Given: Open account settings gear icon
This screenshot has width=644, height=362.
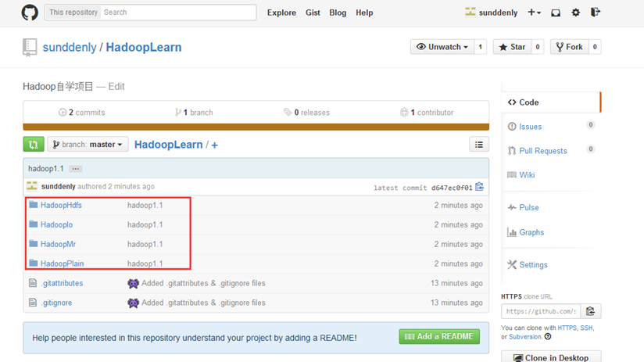Looking at the screenshot, I should pyautogui.click(x=576, y=13).
